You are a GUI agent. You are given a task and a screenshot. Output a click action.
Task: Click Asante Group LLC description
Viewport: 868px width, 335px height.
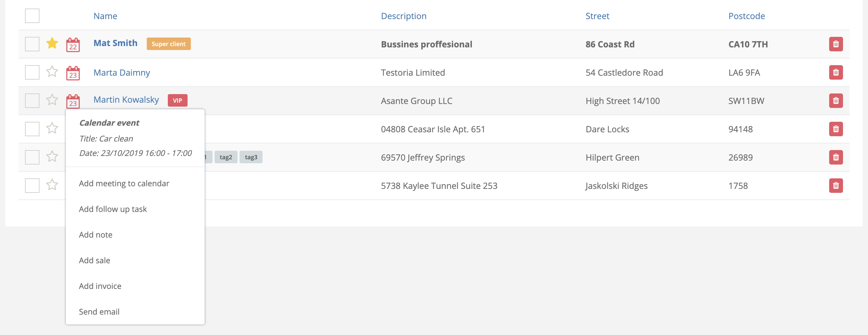tap(417, 101)
